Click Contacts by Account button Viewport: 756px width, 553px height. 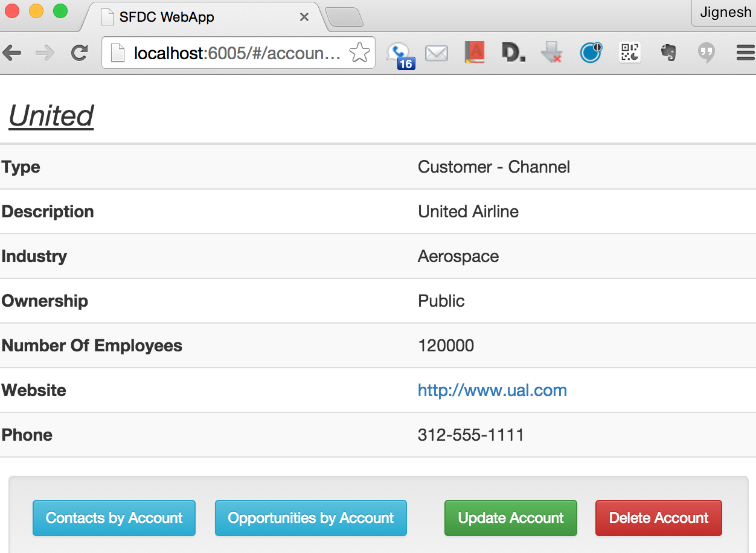114,518
